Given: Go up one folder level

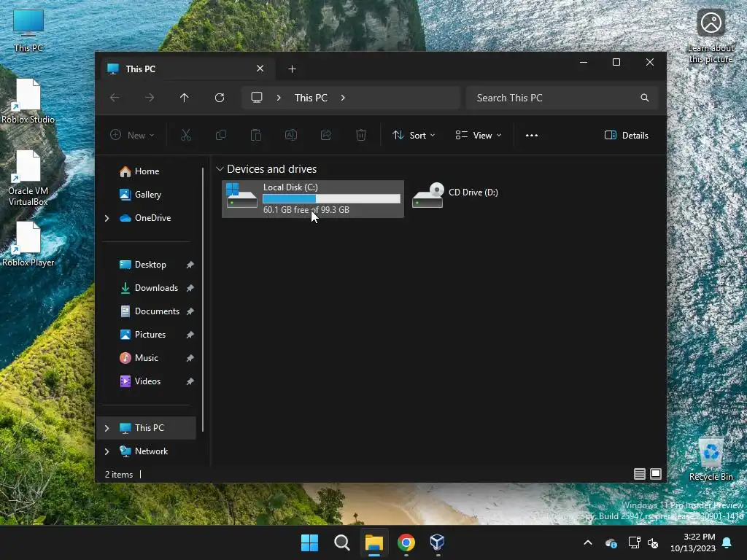Looking at the screenshot, I should [185, 98].
